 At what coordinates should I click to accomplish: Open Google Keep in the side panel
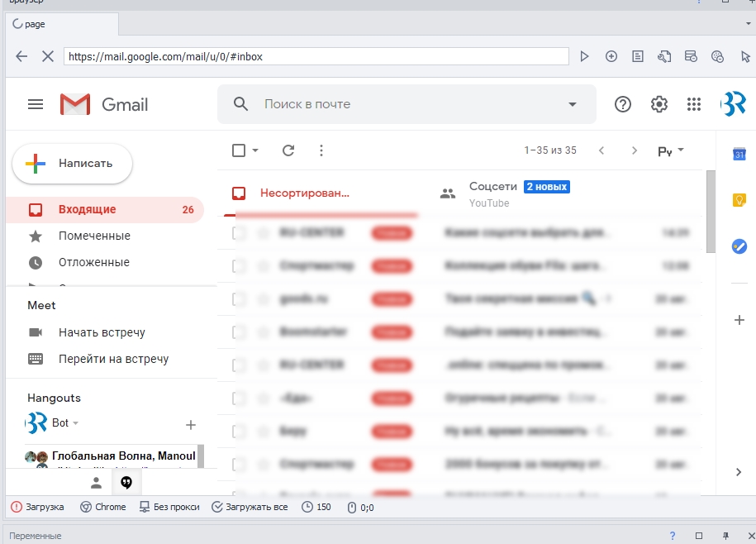(739, 200)
